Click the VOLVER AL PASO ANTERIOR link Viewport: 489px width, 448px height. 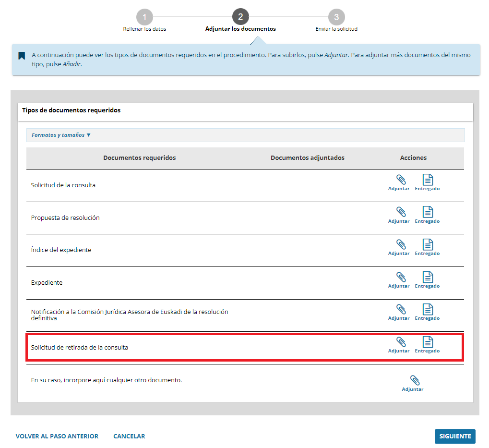(x=57, y=436)
